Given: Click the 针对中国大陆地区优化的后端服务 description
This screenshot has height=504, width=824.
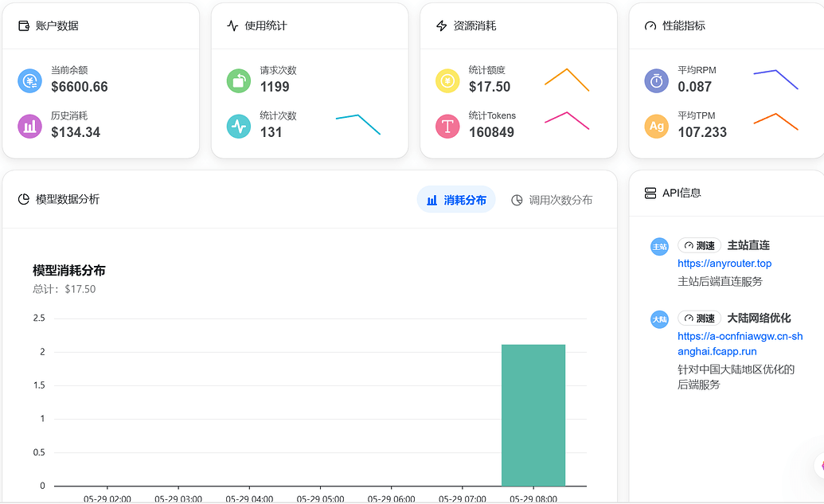Looking at the screenshot, I should (x=736, y=377).
